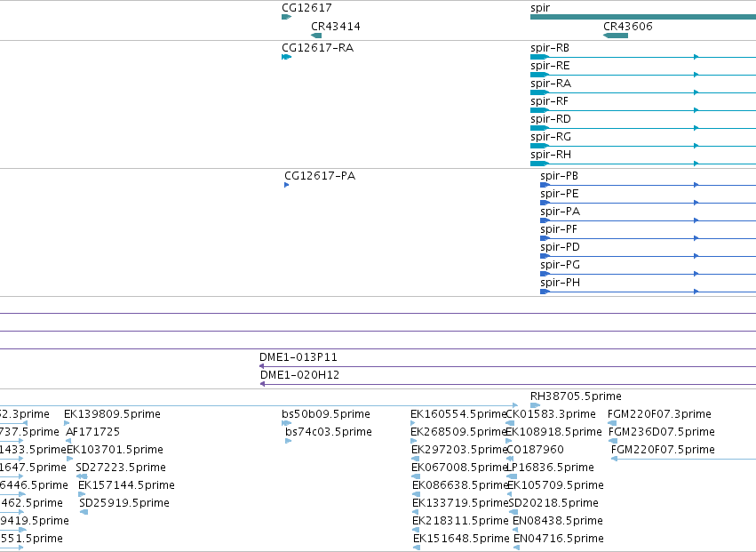Select the EK157144.5prime EST
Viewport: 756px width, 552px height.
[82, 494]
